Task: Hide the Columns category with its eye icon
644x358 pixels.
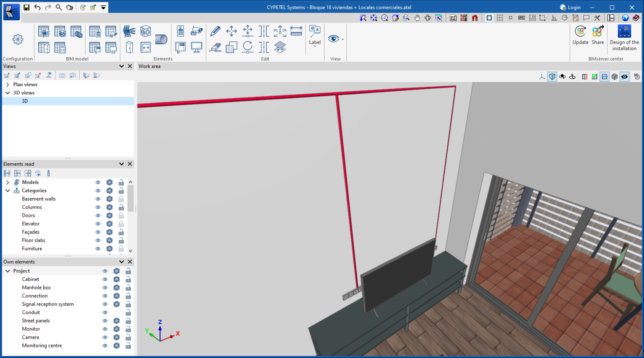Action: (98, 207)
